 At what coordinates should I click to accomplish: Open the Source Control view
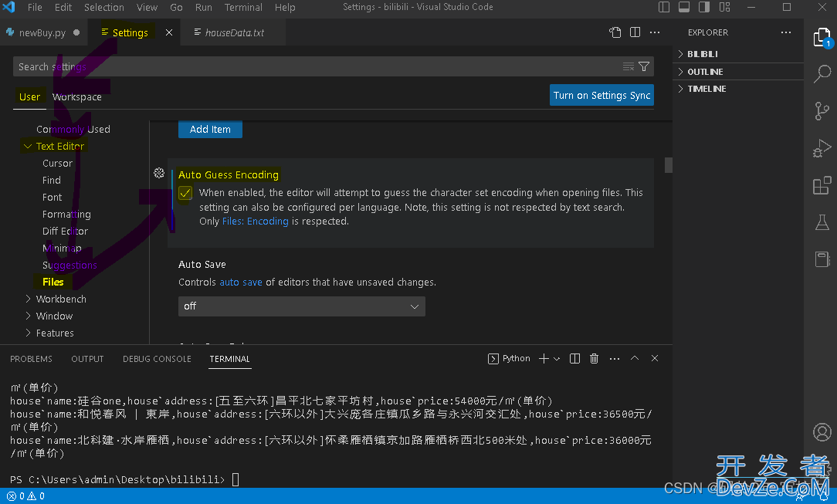[822, 111]
